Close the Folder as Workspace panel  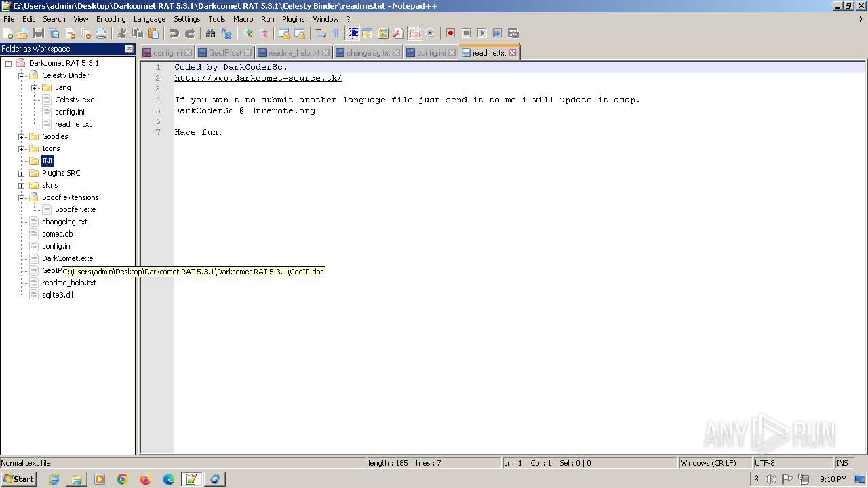point(130,49)
